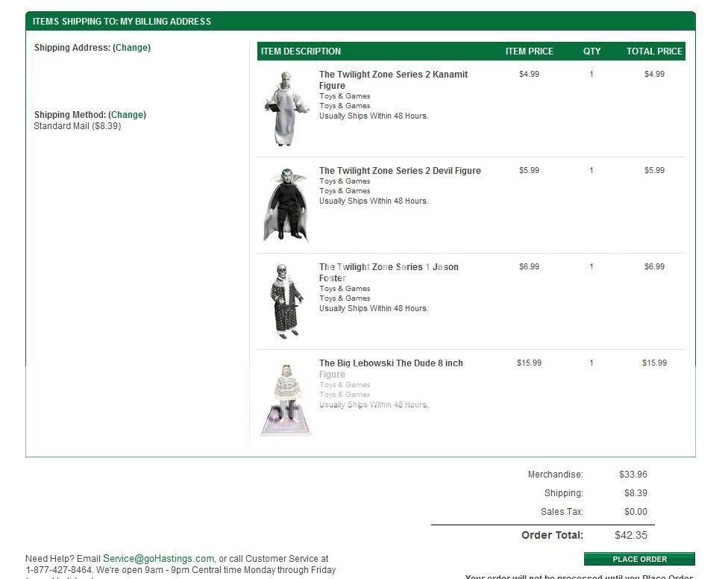The width and height of the screenshot is (728, 579).
Task: View the Jason Foster figure thumbnail
Action: coord(286,301)
